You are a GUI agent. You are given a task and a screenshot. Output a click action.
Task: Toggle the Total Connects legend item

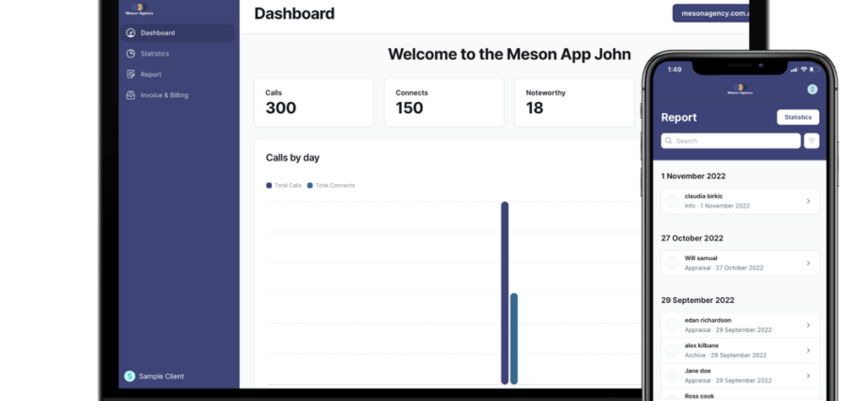tap(331, 185)
